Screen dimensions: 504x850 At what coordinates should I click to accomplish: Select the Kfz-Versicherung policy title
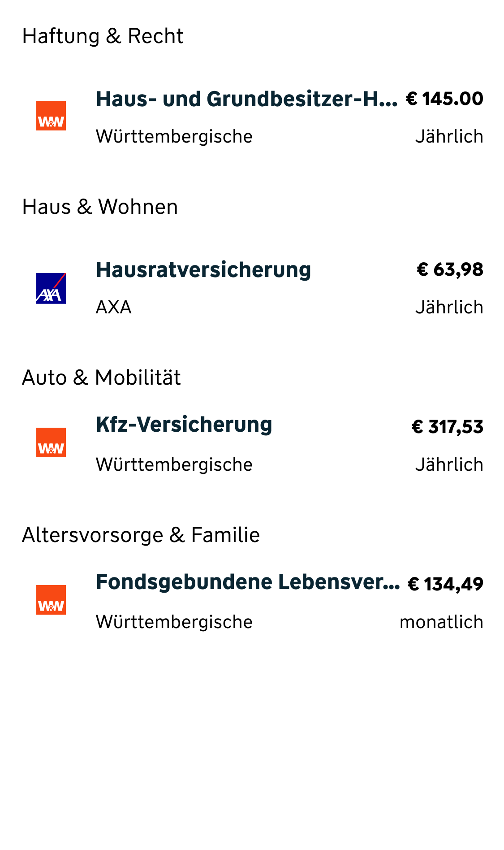tap(184, 425)
